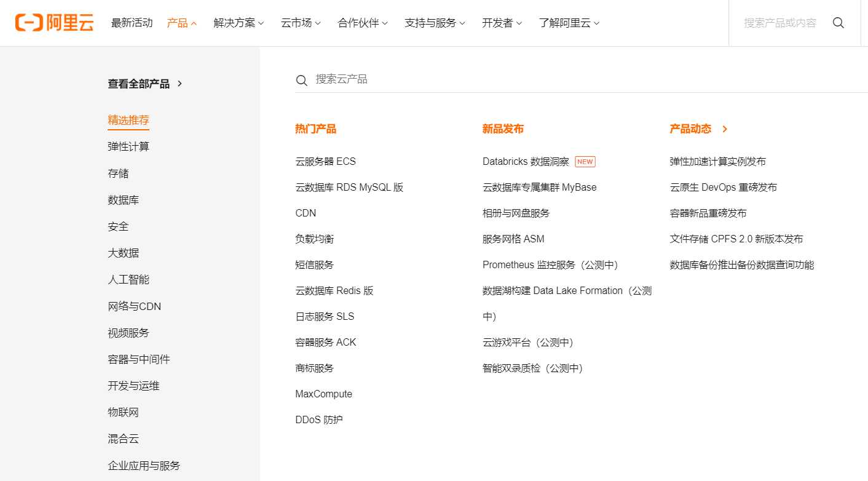This screenshot has height=481, width=868.
Task: Select the 大数据 category
Action: (124, 253)
